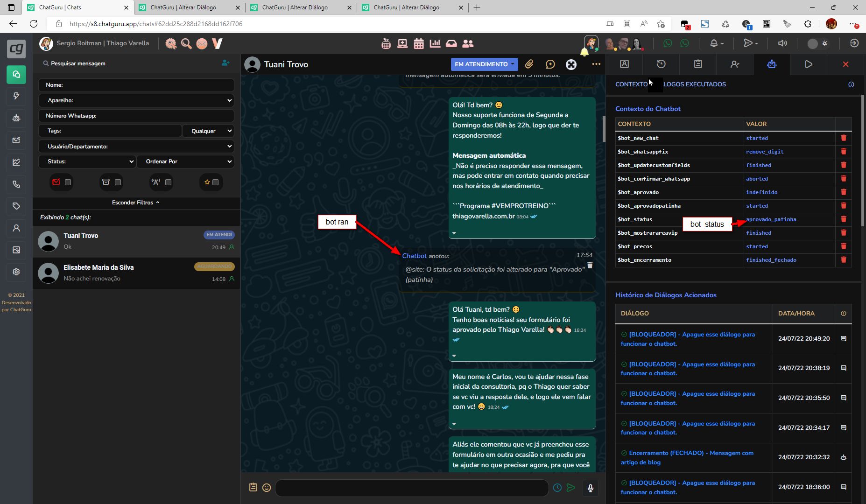
Task: Toggle the light/dark theme switch
Action: (x=818, y=43)
